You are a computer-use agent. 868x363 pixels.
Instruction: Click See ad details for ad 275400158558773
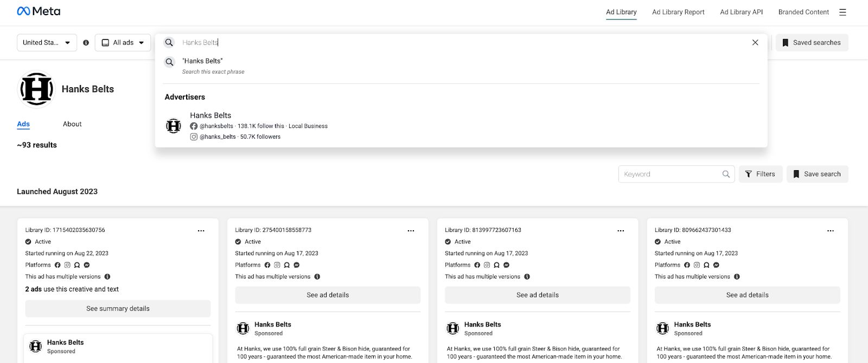pyautogui.click(x=328, y=295)
